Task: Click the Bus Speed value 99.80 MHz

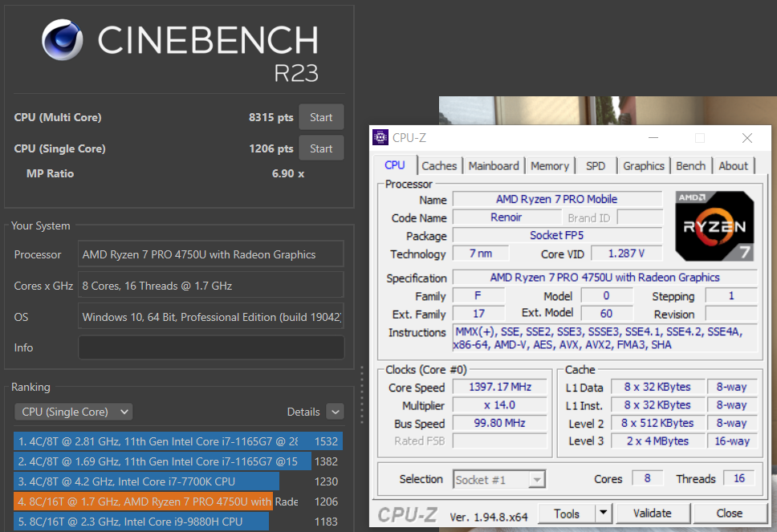Action: (x=500, y=423)
